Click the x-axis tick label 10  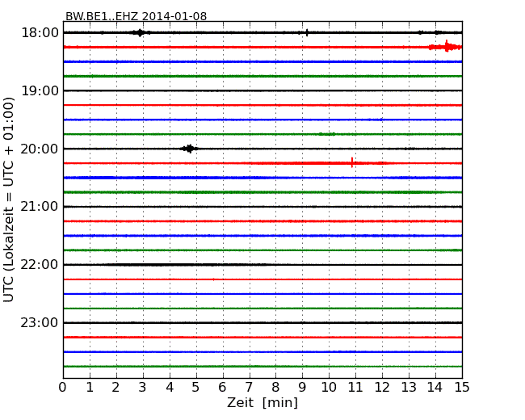click(x=329, y=388)
